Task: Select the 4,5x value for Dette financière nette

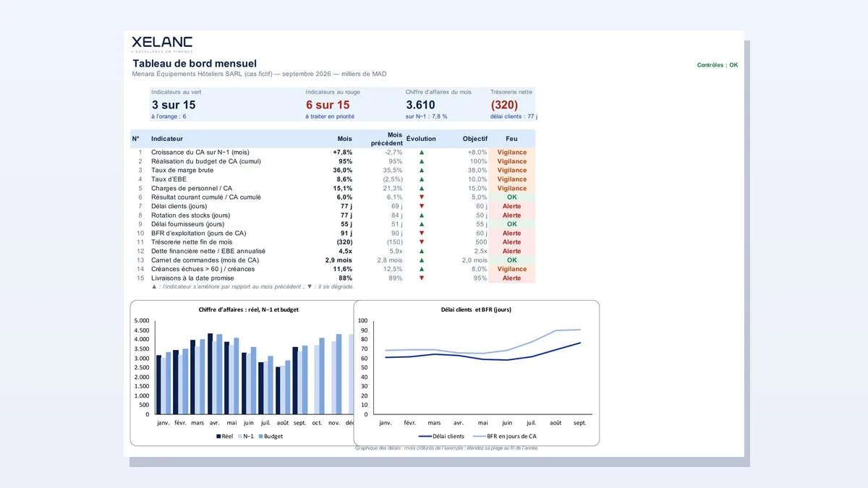Action: tap(345, 252)
